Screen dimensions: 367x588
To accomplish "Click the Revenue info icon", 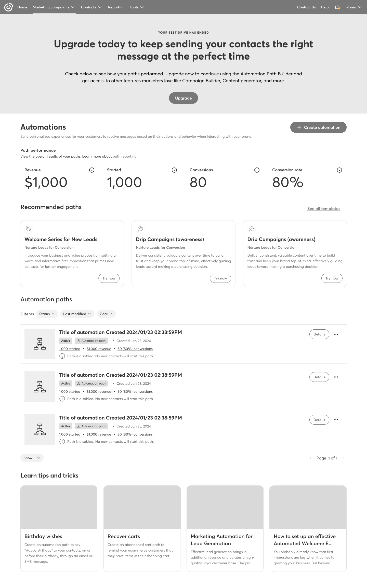I will pos(92,170).
